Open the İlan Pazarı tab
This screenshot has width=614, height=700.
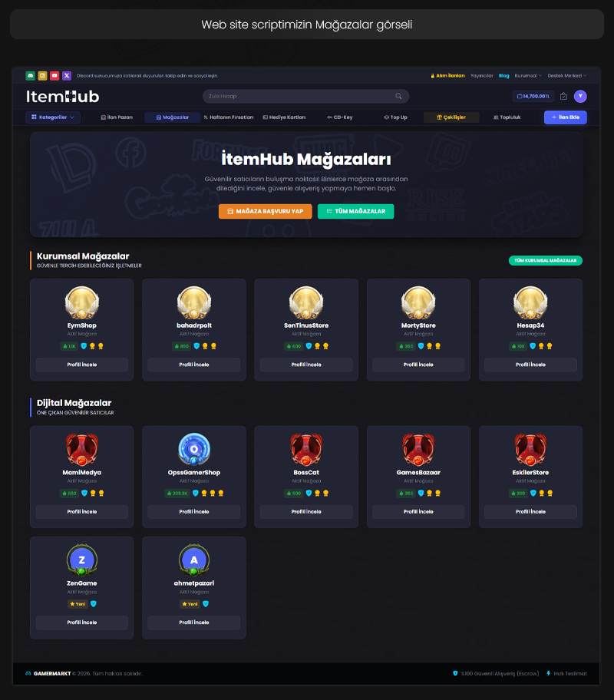point(117,117)
